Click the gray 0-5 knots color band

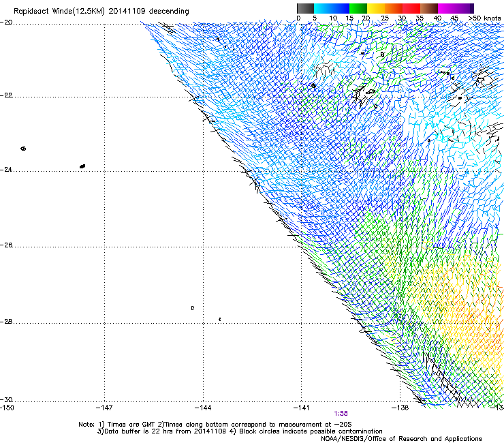tap(305, 8)
